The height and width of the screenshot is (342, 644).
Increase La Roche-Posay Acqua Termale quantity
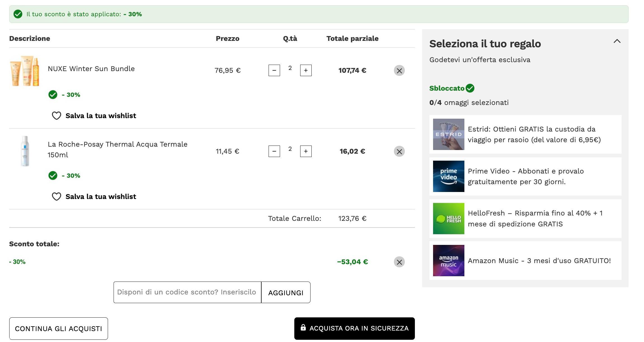point(306,151)
